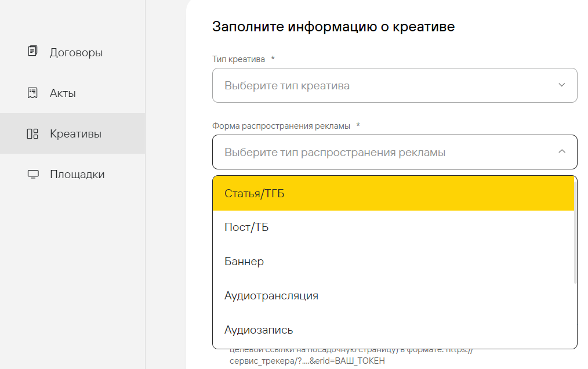The height and width of the screenshot is (369, 588).
Task: Select the Креативы sidebar item
Action: (75, 134)
